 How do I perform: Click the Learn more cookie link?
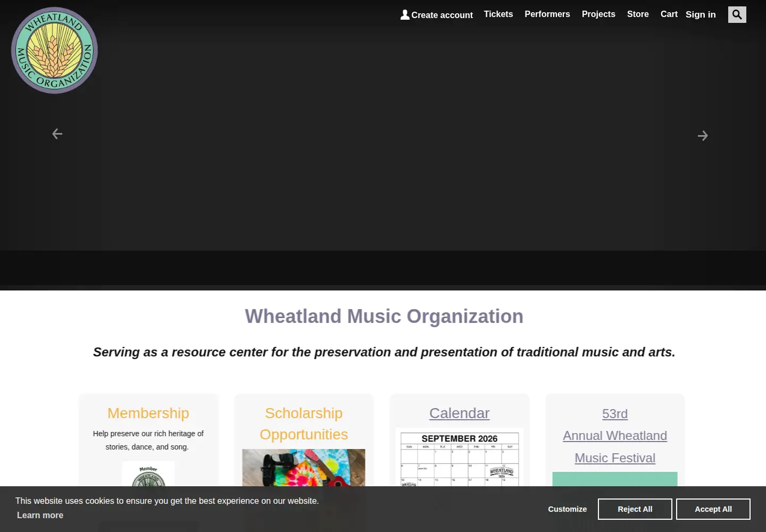click(40, 515)
